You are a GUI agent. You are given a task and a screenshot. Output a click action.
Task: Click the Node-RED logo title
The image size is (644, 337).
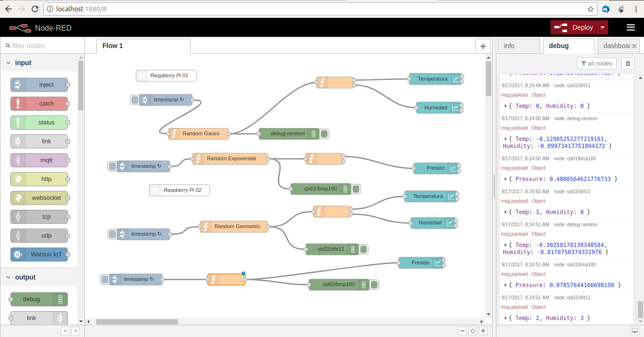click(41, 28)
